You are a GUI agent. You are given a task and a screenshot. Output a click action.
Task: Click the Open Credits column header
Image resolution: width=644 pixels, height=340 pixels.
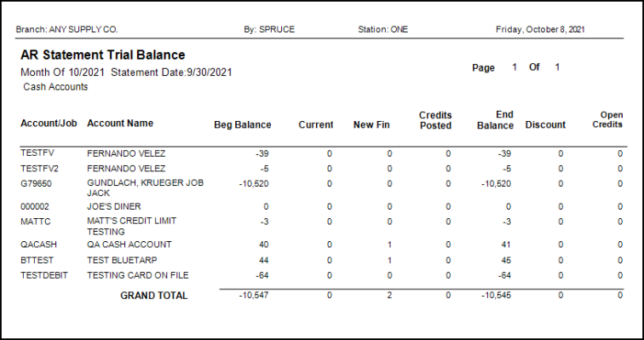(607, 119)
